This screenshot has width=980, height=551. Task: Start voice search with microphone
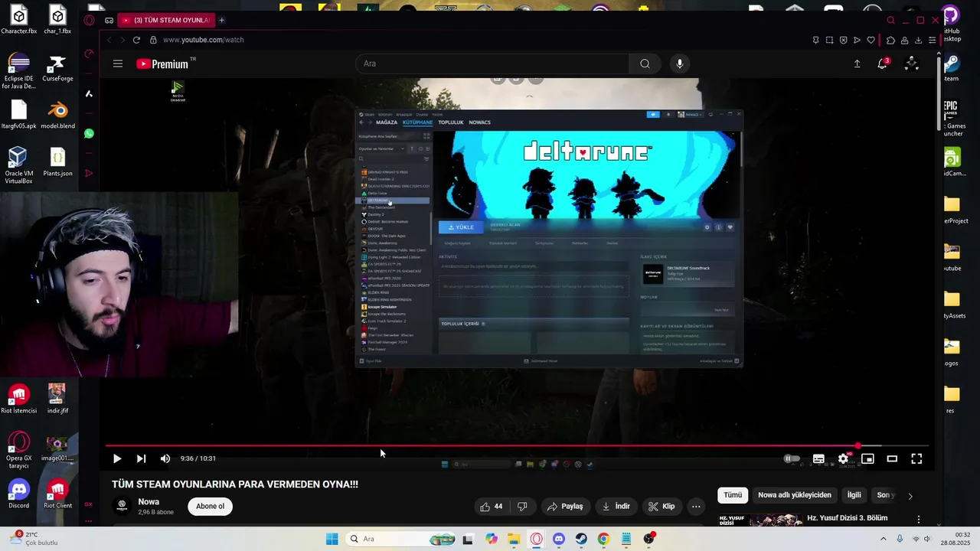(x=679, y=64)
